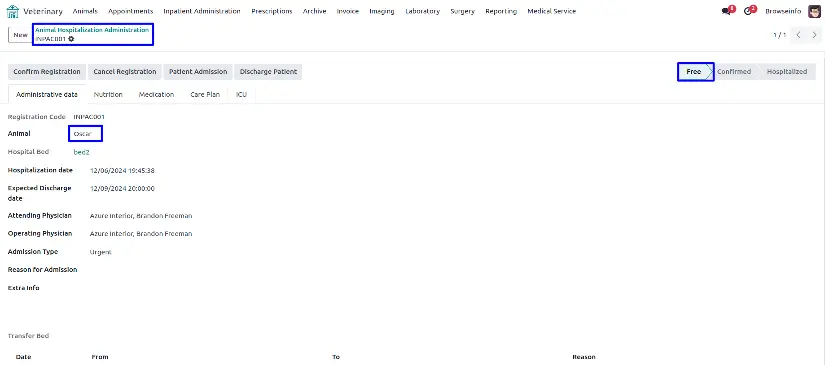Open the Surgery menu
The width and height of the screenshot is (825, 365).
pyautogui.click(x=462, y=11)
